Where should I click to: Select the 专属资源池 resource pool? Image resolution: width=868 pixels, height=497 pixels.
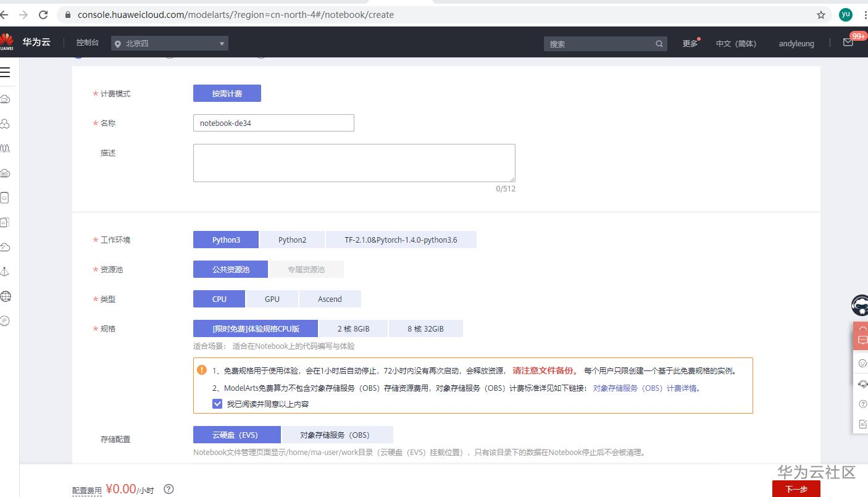[306, 269]
